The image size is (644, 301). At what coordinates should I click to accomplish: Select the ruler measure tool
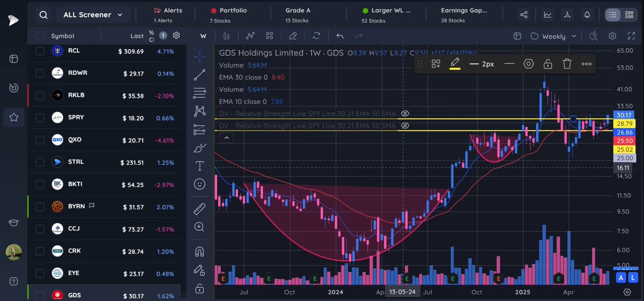pyautogui.click(x=200, y=208)
